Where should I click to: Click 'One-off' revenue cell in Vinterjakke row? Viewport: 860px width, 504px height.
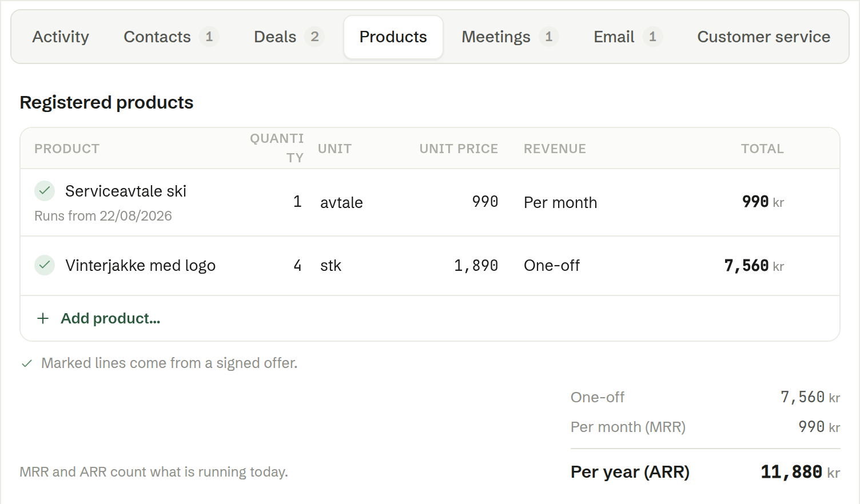coord(552,265)
